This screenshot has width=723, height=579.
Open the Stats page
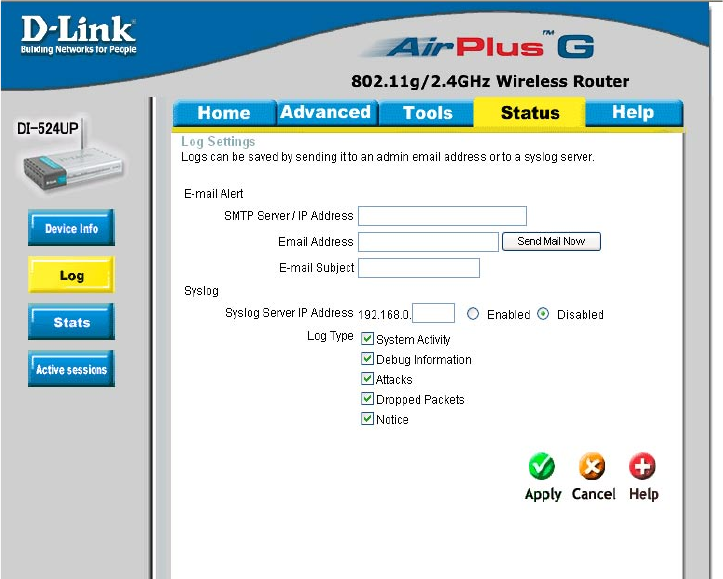(x=71, y=322)
